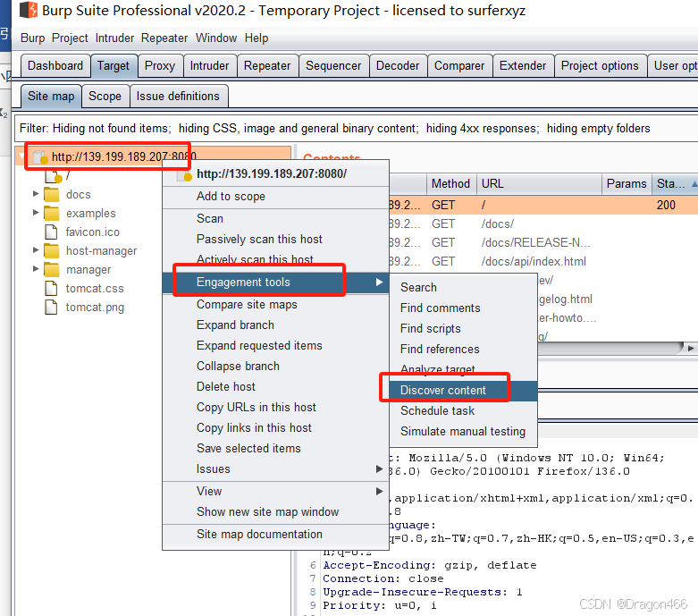The image size is (698, 616).
Task: Choose Delete host in context menu
Action: pos(275,386)
